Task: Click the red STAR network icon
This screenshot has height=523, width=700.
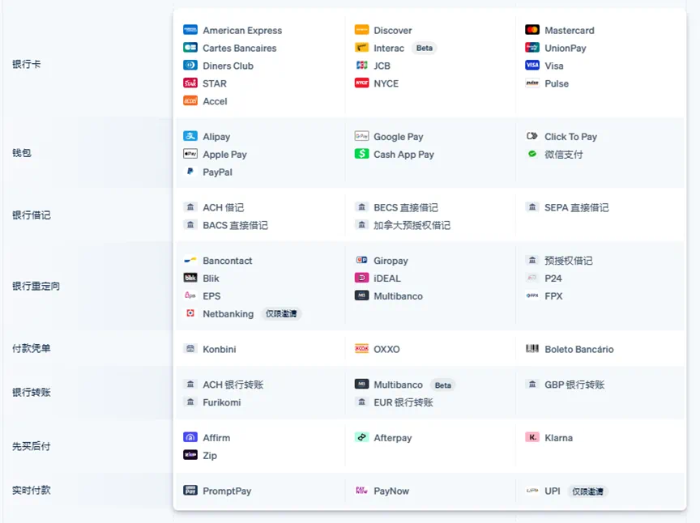Action: (190, 83)
